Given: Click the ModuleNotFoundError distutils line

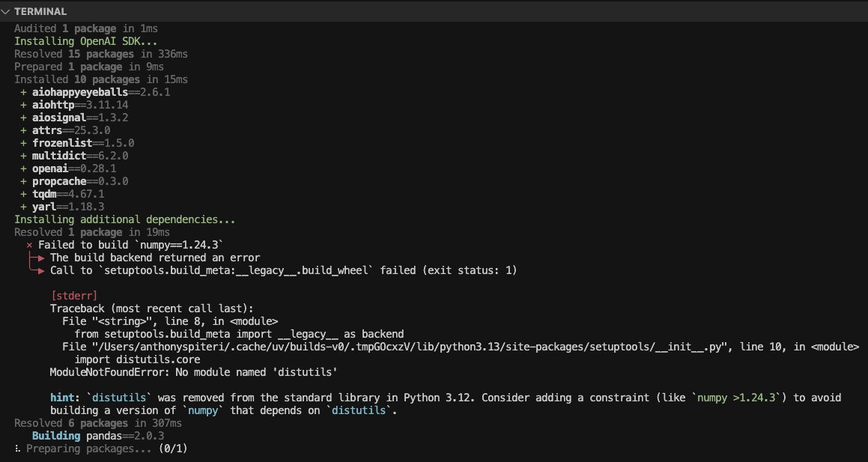Looking at the screenshot, I should coord(194,372).
